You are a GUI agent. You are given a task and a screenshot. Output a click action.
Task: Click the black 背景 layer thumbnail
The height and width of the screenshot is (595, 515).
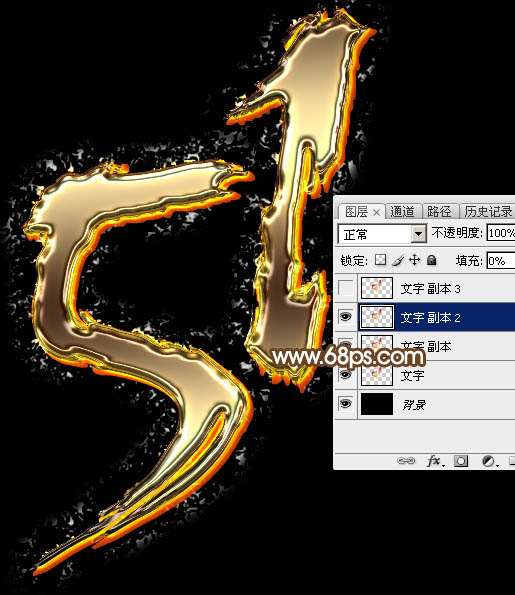tap(376, 403)
